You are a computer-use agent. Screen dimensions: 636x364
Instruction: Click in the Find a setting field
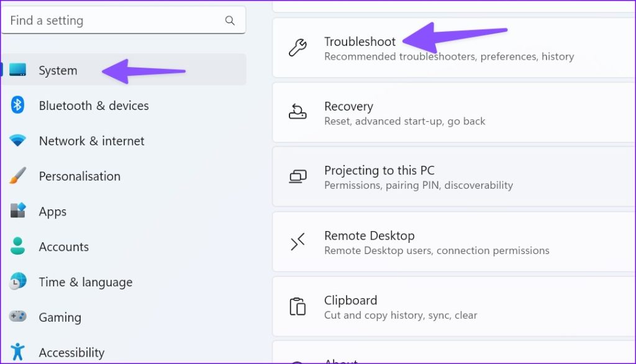[124, 20]
